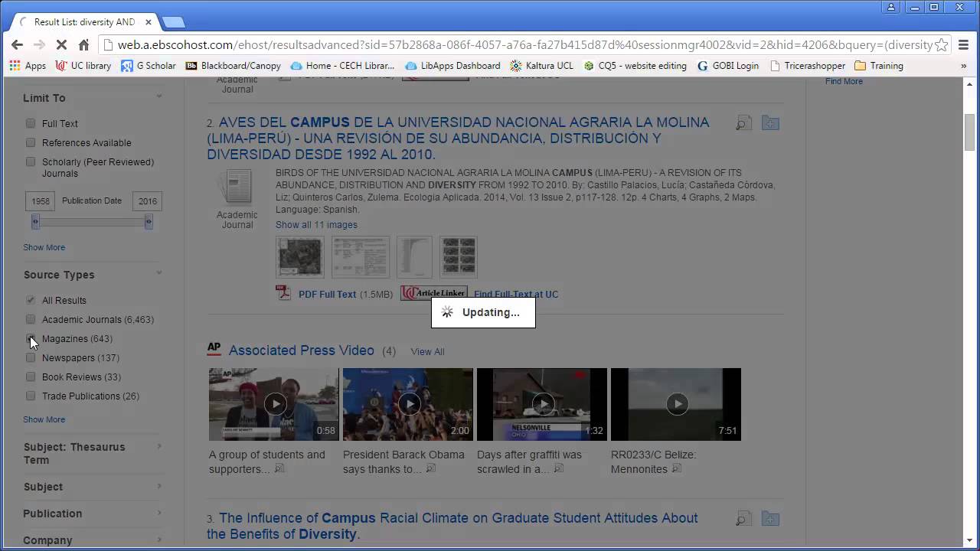
Task: Click Find Full-Text at UC
Action: [516, 294]
